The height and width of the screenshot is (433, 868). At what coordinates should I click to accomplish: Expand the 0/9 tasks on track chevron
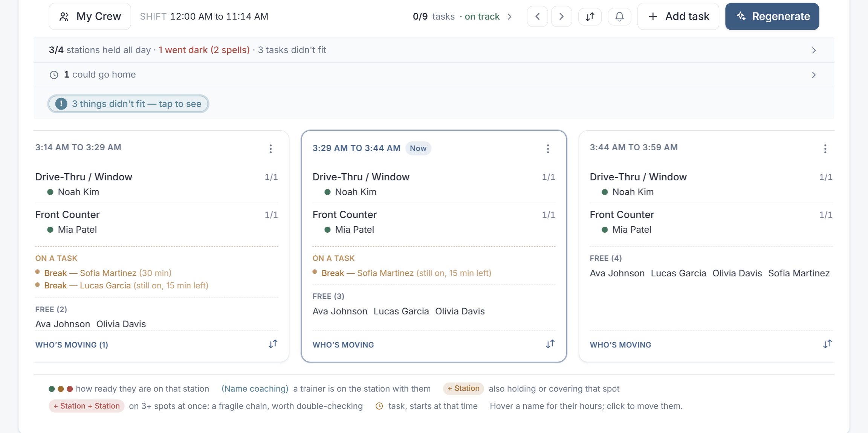click(x=510, y=17)
